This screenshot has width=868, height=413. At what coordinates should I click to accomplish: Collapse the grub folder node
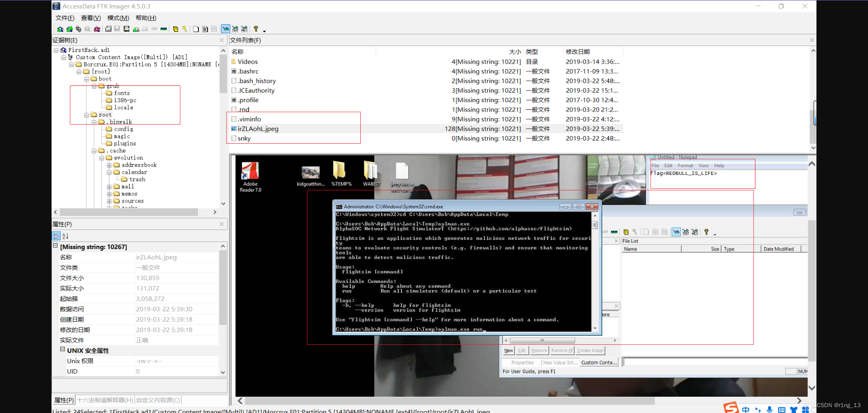[94, 86]
